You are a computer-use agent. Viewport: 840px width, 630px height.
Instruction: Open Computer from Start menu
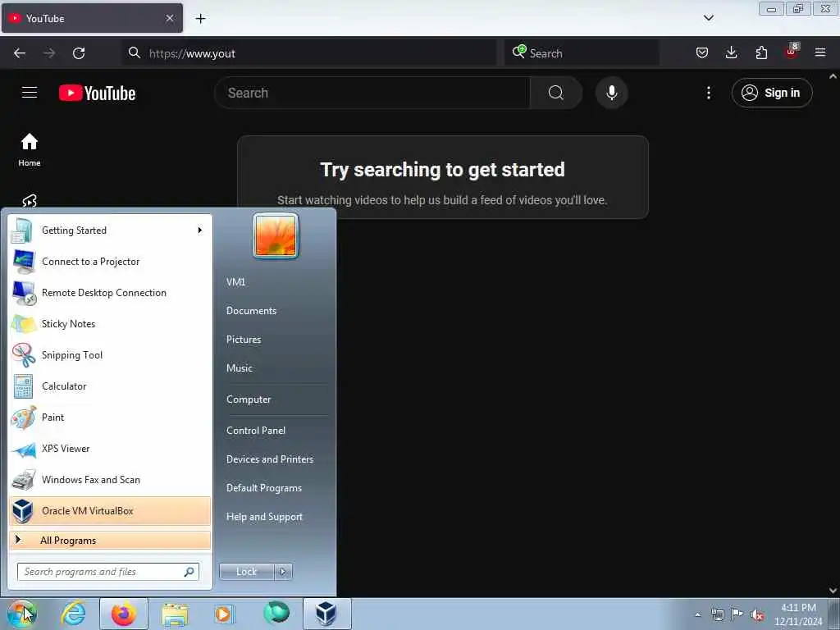[x=249, y=399]
